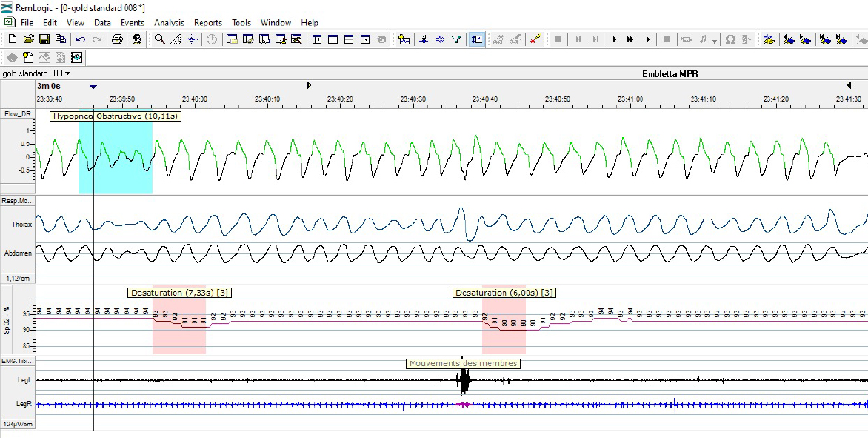This screenshot has width=868, height=438.
Task: Click the Print icon
Action: (x=117, y=39)
